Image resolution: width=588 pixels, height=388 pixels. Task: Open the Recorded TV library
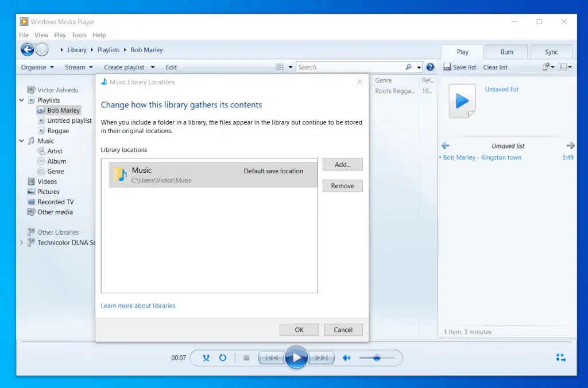(x=56, y=201)
